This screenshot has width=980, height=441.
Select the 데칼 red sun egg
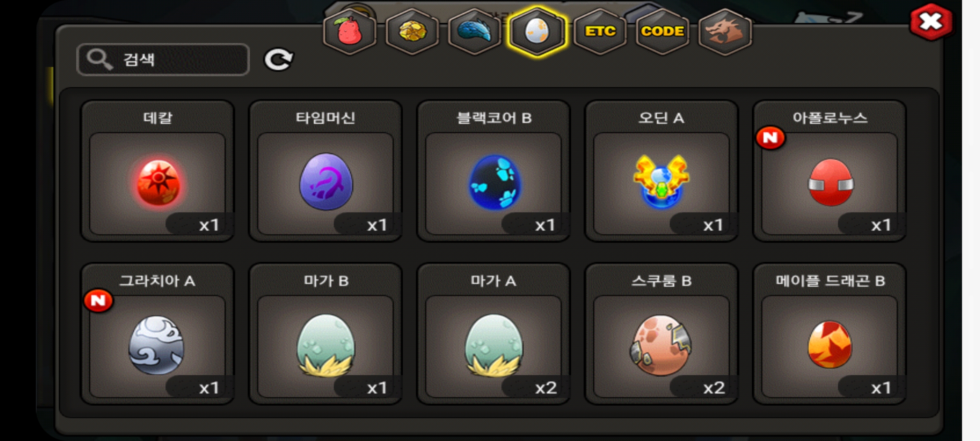157,171
